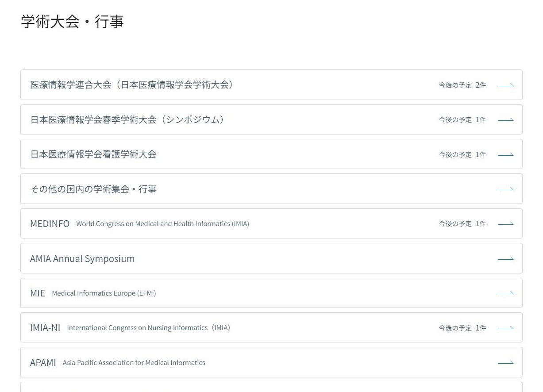This screenshot has width=543, height=392.
Task: Click 今後の予定 1件 in IMIA-NI row
Action: pos(462,328)
